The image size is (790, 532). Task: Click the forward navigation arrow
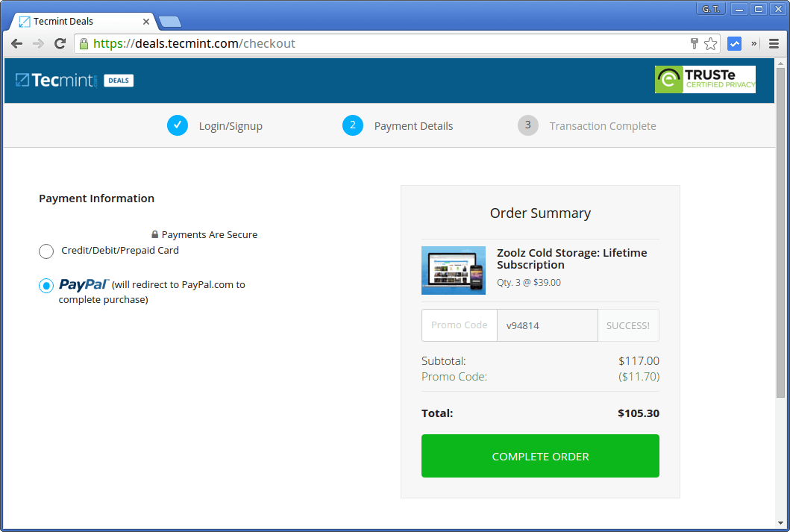pyautogui.click(x=37, y=43)
